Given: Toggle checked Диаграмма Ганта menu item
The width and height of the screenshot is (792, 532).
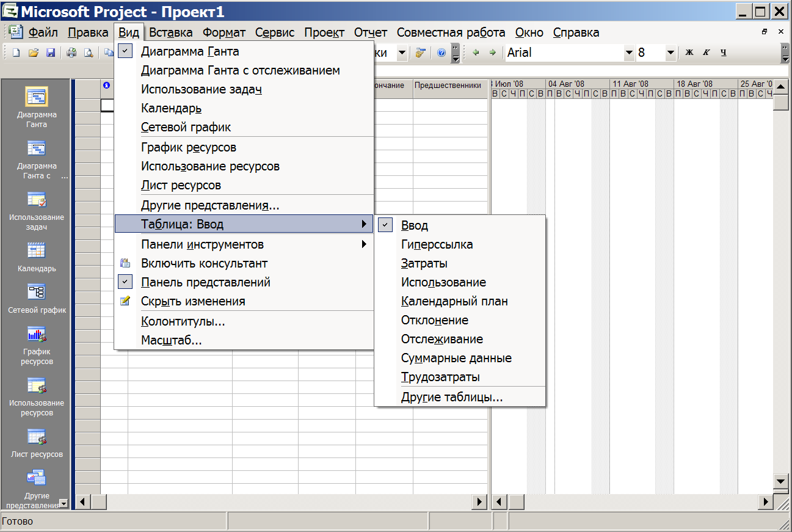Looking at the screenshot, I should coord(244,52).
